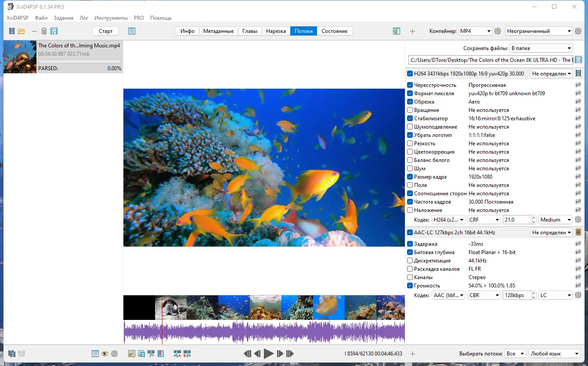Viewport: 588px width, 366px height.
Task: Click the audio waveform timeline
Action: [x=263, y=332]
